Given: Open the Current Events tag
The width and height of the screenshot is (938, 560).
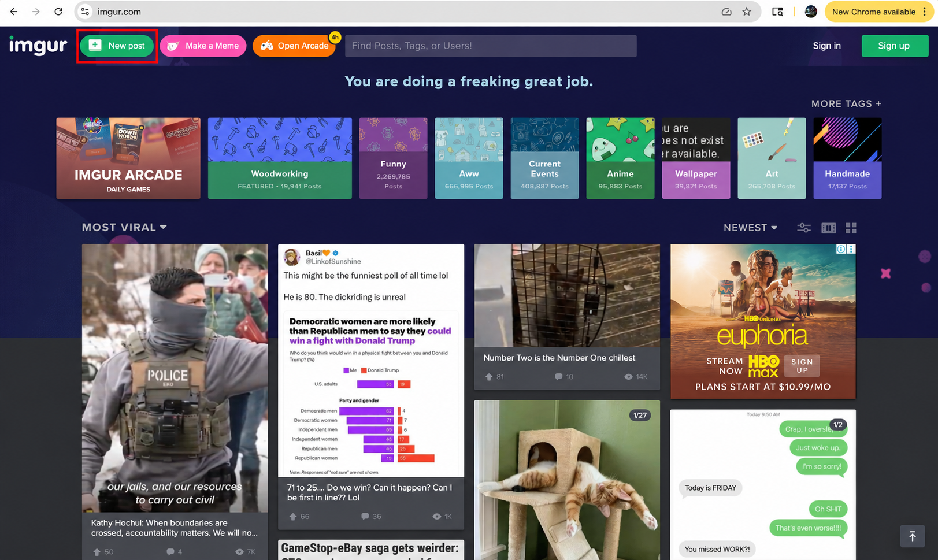Looking at the screenshot, I should coord(544,158).
